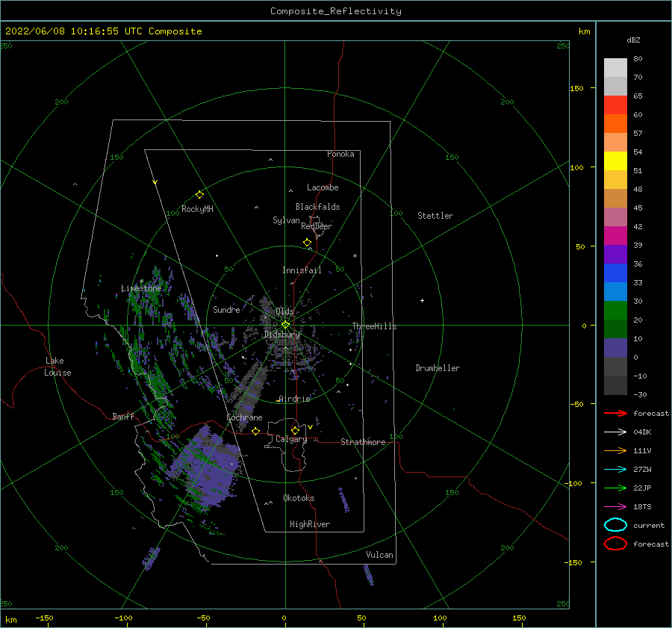The height and width of the screenshot is (628, 672).
Task: Select the Banff label
Action: coord(123,416)
